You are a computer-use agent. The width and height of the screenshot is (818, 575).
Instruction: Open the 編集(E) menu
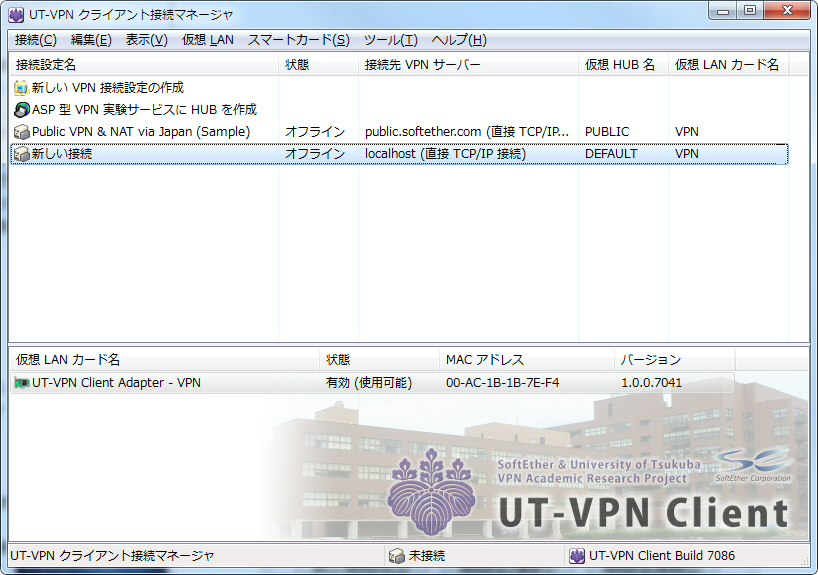(x=91, y=40)
